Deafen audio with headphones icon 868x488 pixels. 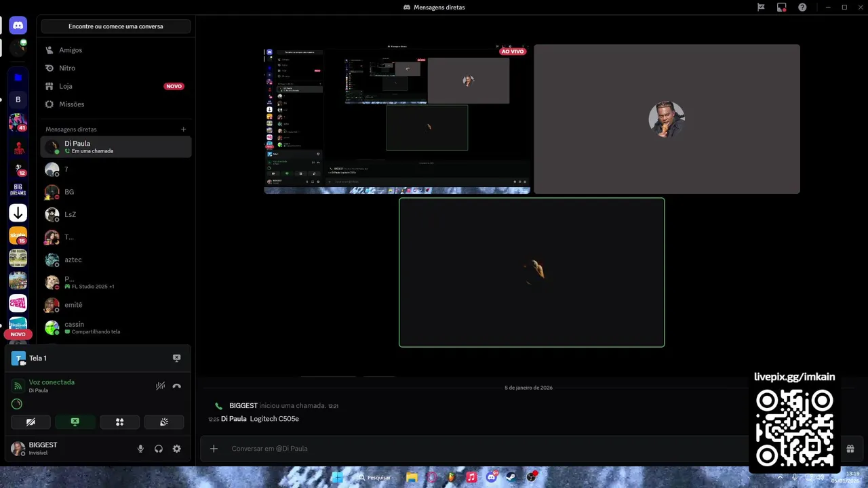click(159, 449)
